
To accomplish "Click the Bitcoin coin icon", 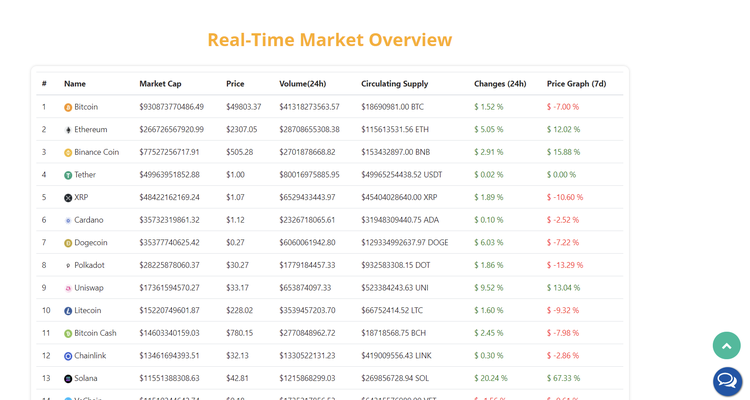I will tap(68, 107).
